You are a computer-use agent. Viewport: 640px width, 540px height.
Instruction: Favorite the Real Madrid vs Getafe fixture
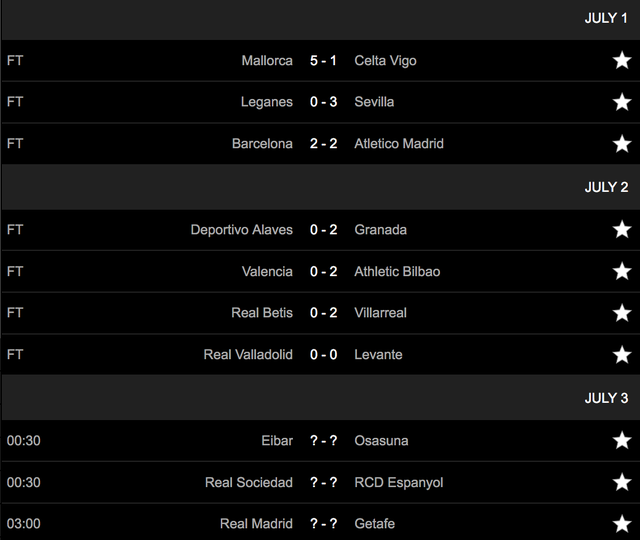(622, 524)
